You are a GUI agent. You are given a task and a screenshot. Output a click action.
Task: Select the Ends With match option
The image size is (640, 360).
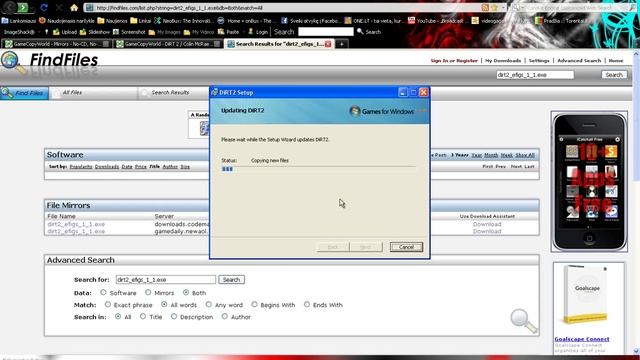click(x=307, y=304)
